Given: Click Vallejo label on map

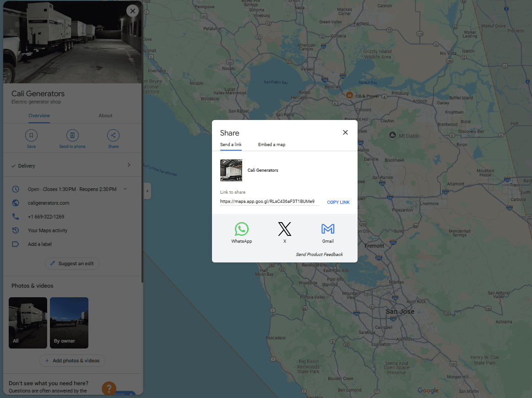Looking at the screenshot, I should [307, 69].
